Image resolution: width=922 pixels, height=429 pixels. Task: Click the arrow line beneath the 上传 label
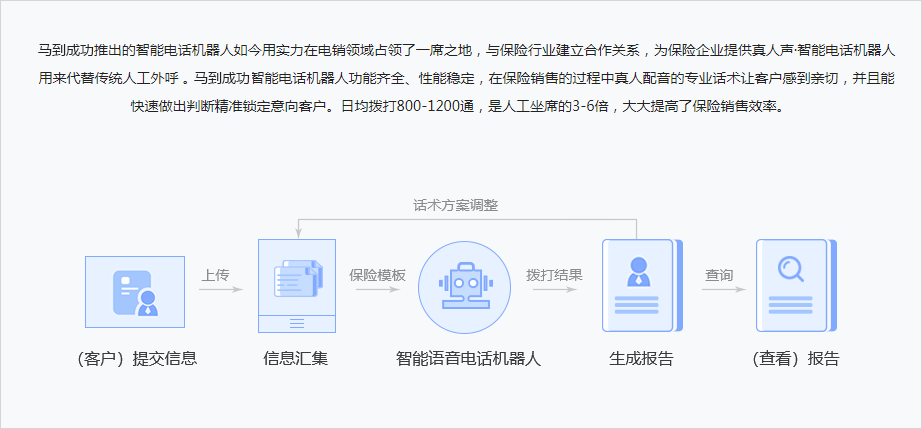(x=220, y=290)
